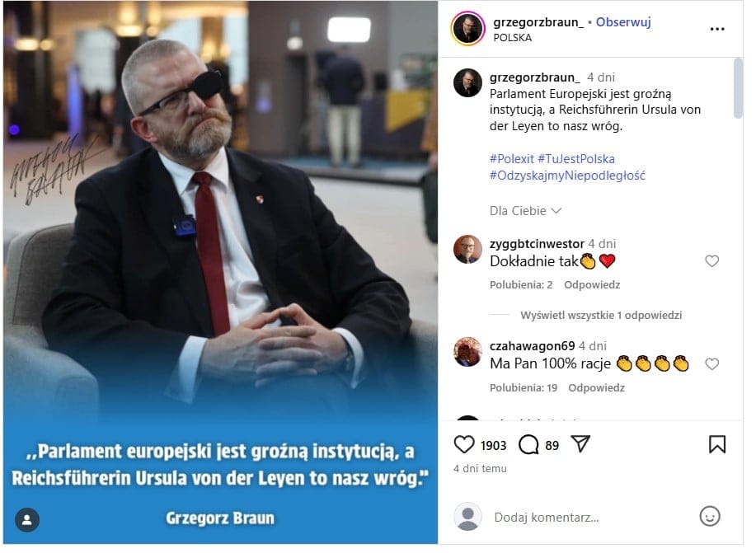Viewport: 756px width, 553px height.
Task: Like zyggbtcinwestor's comment heart
Action: pos(712,260)
